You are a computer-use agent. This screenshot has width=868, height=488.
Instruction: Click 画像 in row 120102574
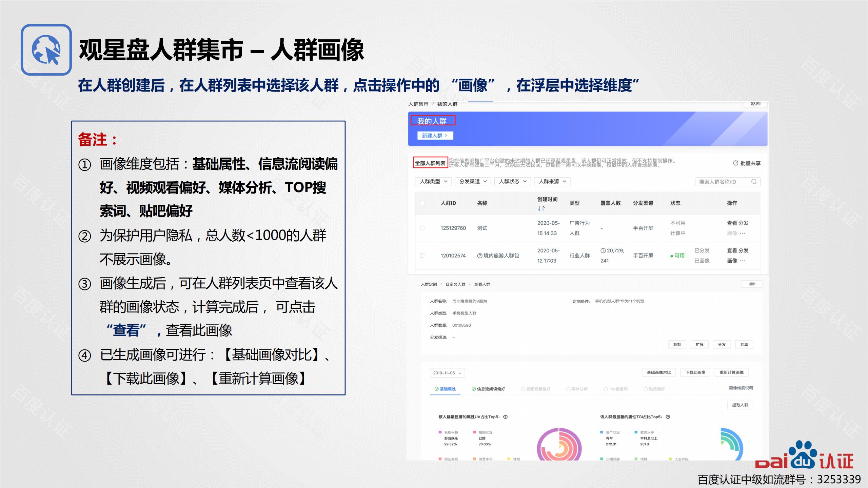pos(732,261)
